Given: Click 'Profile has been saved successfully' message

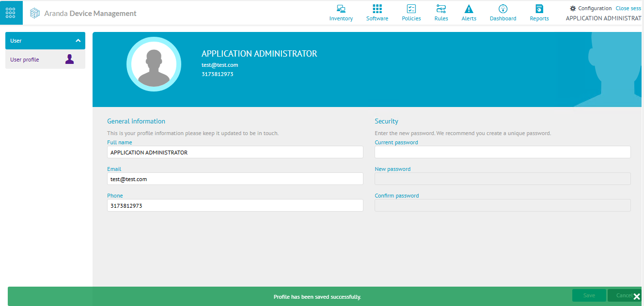Looking at the screenshot, I should point(317,297).
